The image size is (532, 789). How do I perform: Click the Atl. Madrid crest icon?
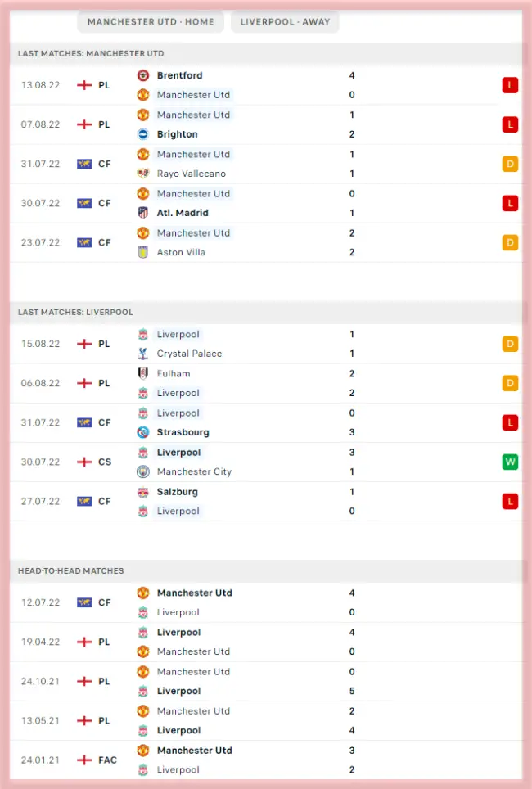[143, 213]
